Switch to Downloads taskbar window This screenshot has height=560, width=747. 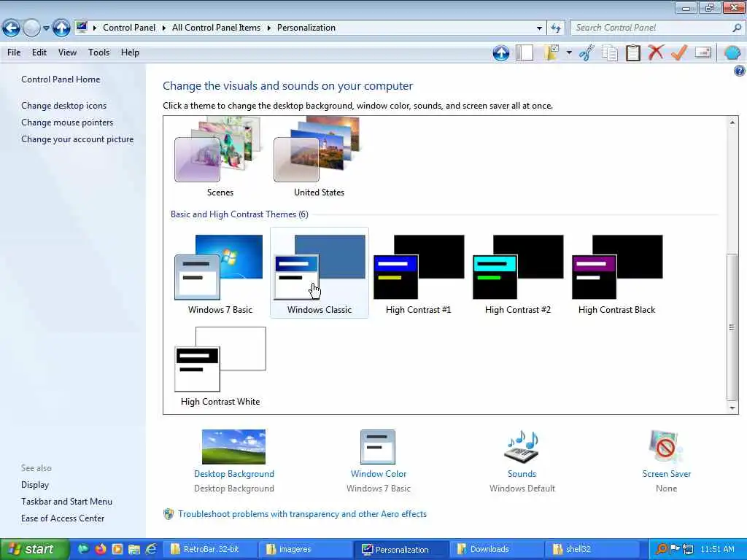point(496,549)
